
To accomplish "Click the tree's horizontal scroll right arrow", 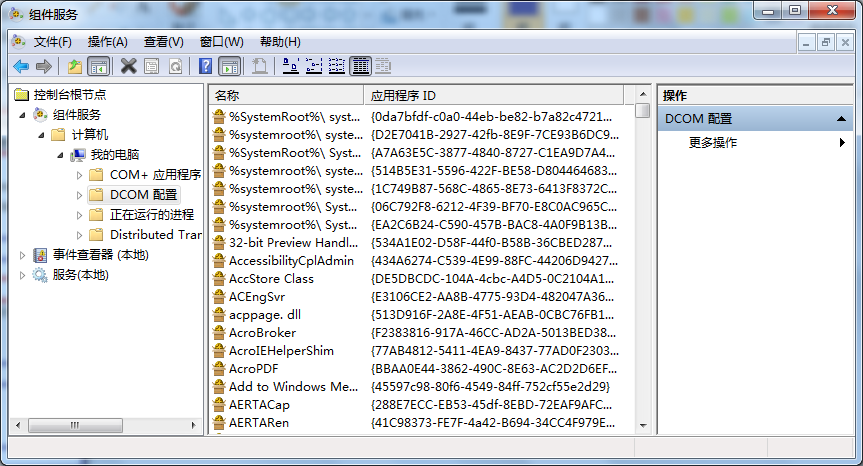I will point(193,425).
